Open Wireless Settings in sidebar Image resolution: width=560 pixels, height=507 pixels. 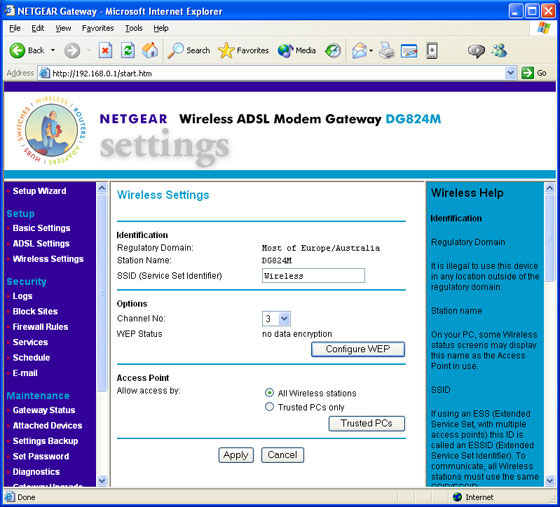pos(48,259)
